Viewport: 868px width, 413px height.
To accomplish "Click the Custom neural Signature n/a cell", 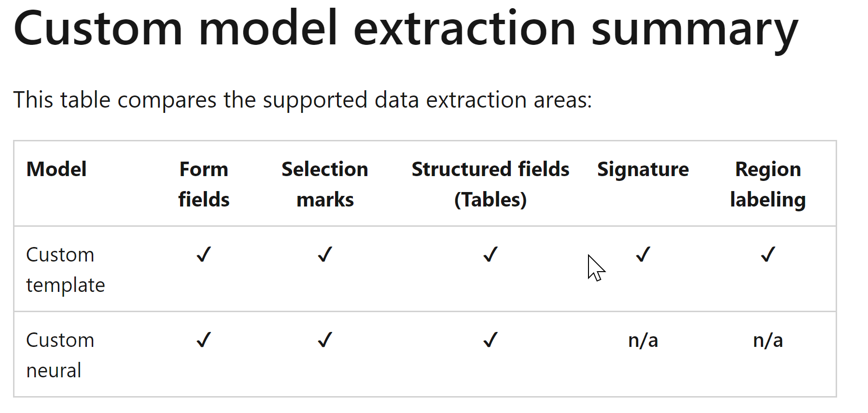I will coord(643,340).
